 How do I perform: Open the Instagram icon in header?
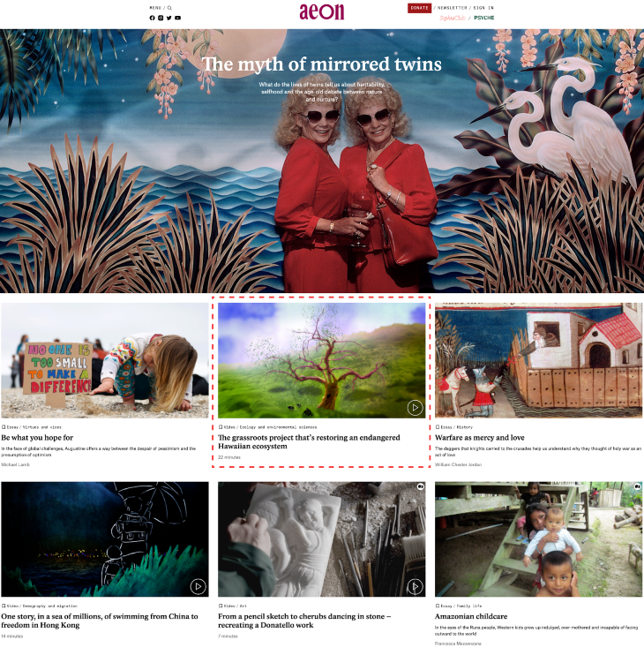(x=161, y=18)
